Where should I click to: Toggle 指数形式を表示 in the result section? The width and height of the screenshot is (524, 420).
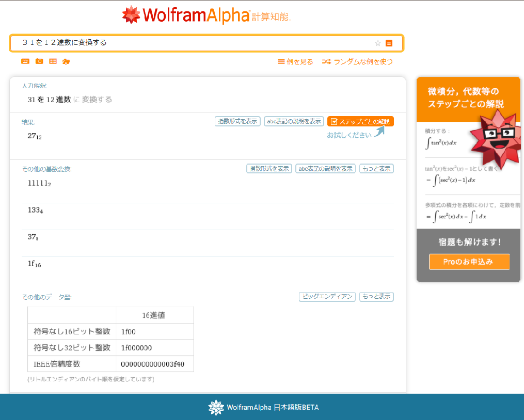[237, 122]
